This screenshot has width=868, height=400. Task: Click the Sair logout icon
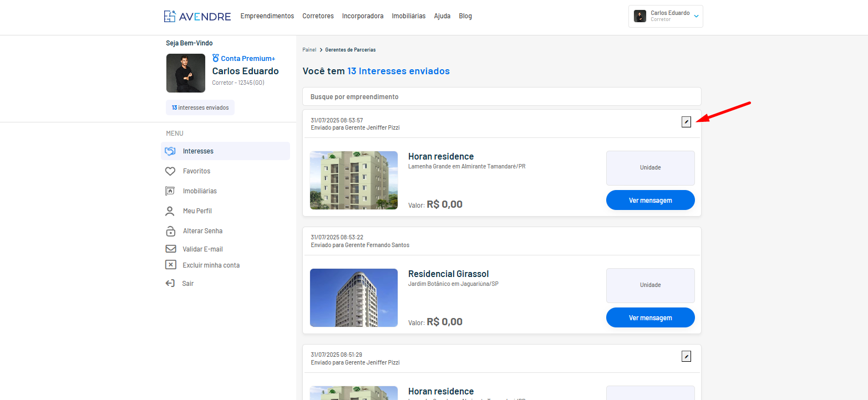(170, 283)
